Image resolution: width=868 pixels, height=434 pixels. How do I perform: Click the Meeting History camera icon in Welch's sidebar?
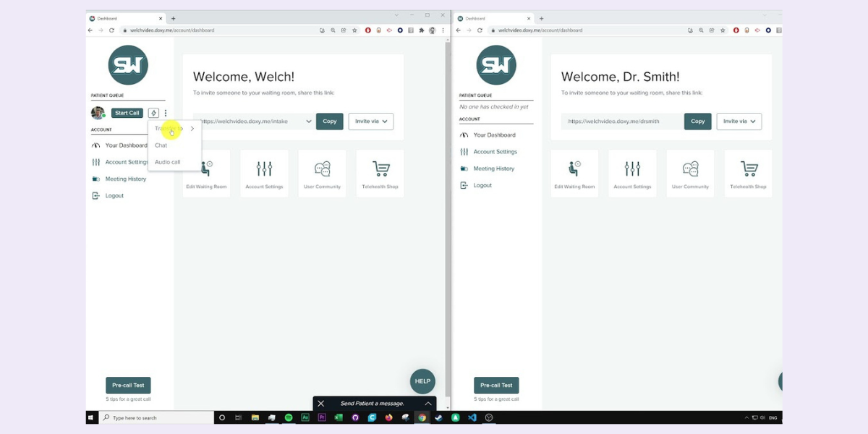(x=97, y=179)
